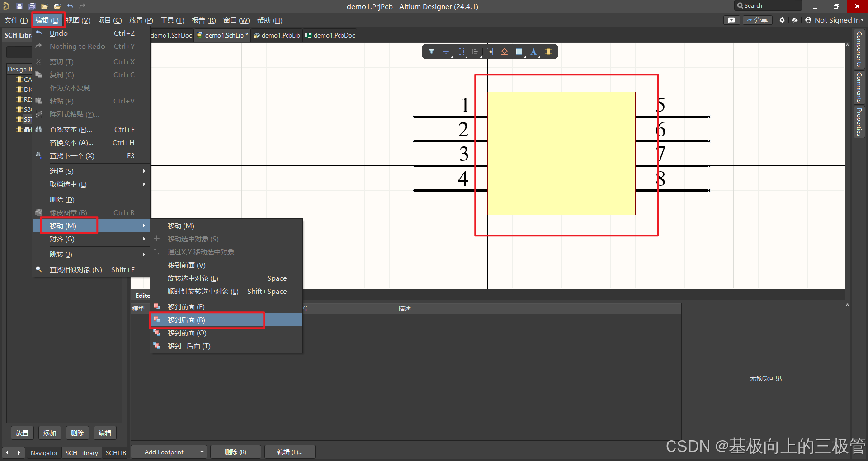The height and width of the screenshot is (461, 868).
Task: Choose 查找下一个 (X) menu entry
Action: (x=91, y=156)
